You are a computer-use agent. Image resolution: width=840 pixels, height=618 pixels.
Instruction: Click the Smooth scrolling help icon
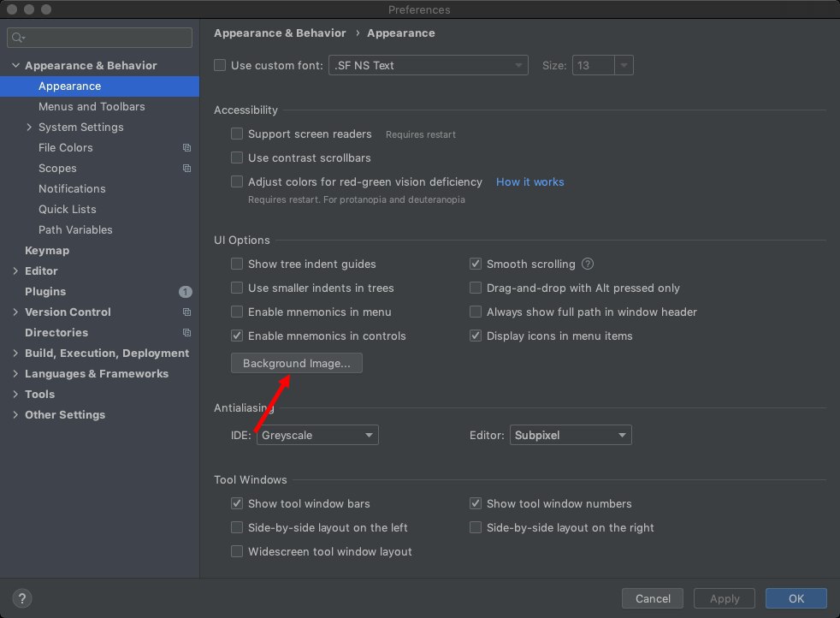click(588, 264)
